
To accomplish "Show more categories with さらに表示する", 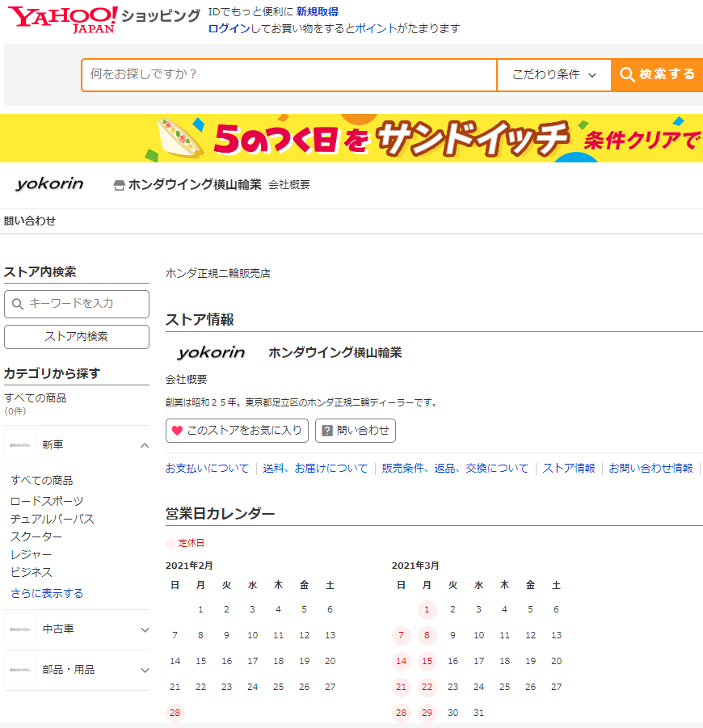I will click(x=47, y=593).
